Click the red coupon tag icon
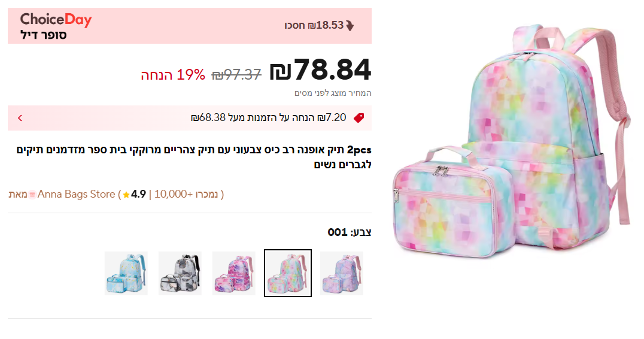 click(359, 117)
